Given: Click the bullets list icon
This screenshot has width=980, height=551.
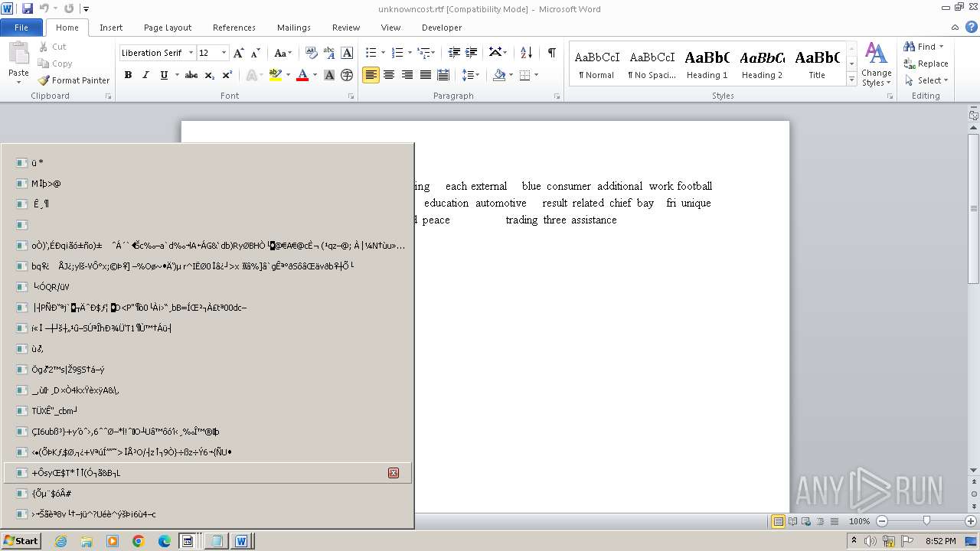Looking at the screenshot, I should pos(371,53).
